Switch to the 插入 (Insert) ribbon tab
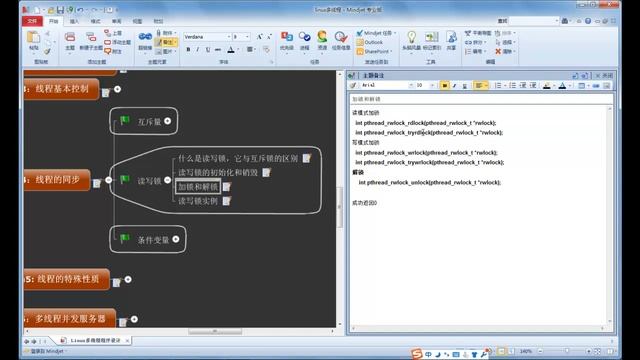Viewport: 640px width, 360px height. click(74, 21)
